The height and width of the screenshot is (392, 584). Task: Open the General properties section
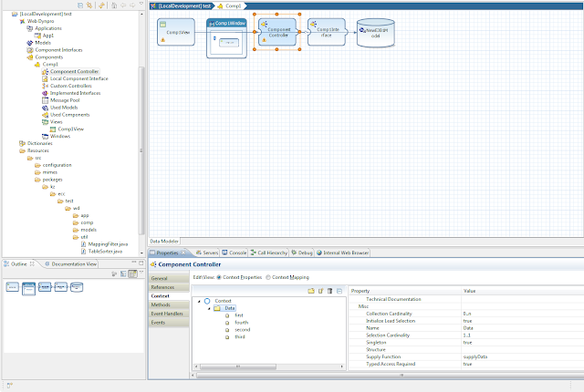(170, 279)
